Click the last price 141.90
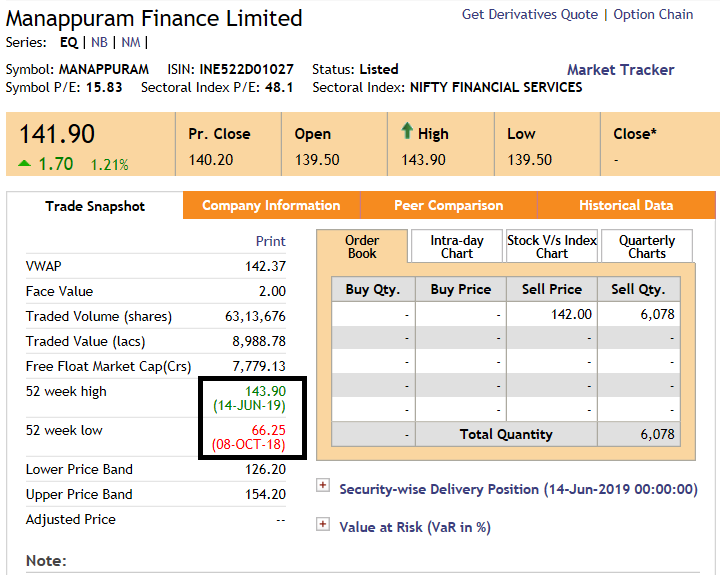 (x=57, y=134)
